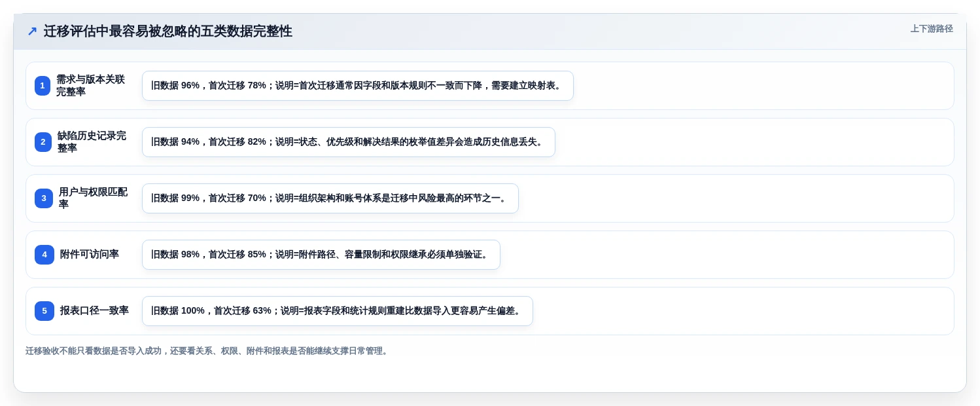Click the number 5 badge
The width and height of the screenshot is (980, 406).
(x=44, y=311)
